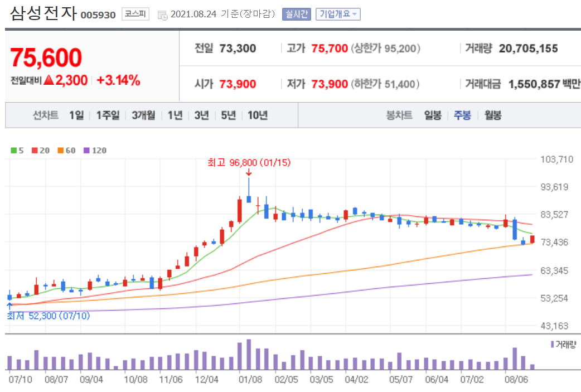Click the 시가 value 73,900
581x392 pixels.
(238, 84)
